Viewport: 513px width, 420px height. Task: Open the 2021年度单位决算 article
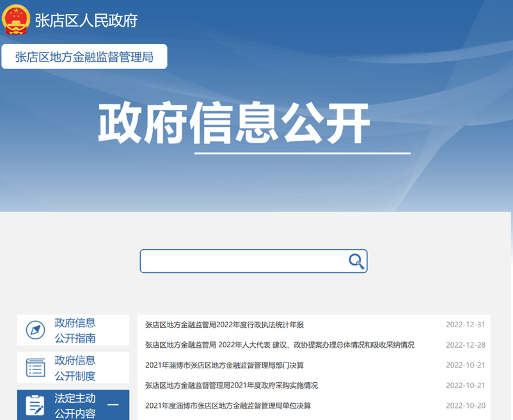point(228,406)
